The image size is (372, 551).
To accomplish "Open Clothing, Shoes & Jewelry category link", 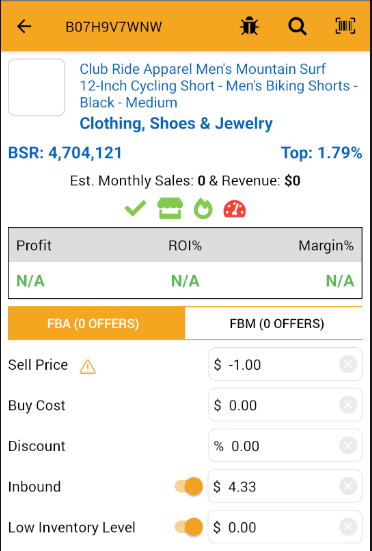I will (176, 123).
